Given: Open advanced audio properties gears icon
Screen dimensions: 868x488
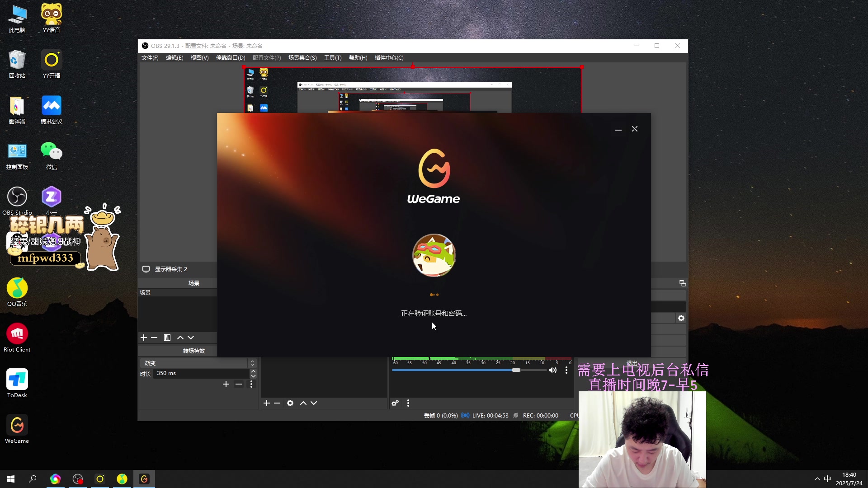Looking at the screenshot, I should tap(395, 403).
